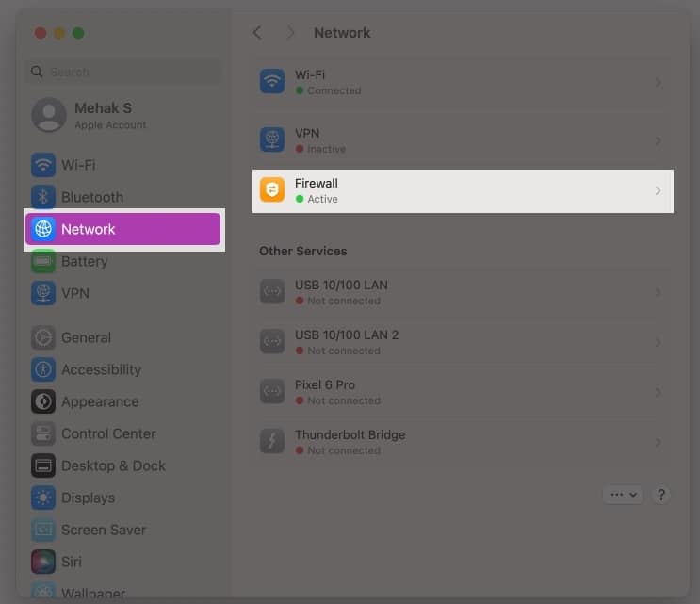Open the ellipsis actions dropdown menu
The image size is (700, 604).
coord(623,495)
